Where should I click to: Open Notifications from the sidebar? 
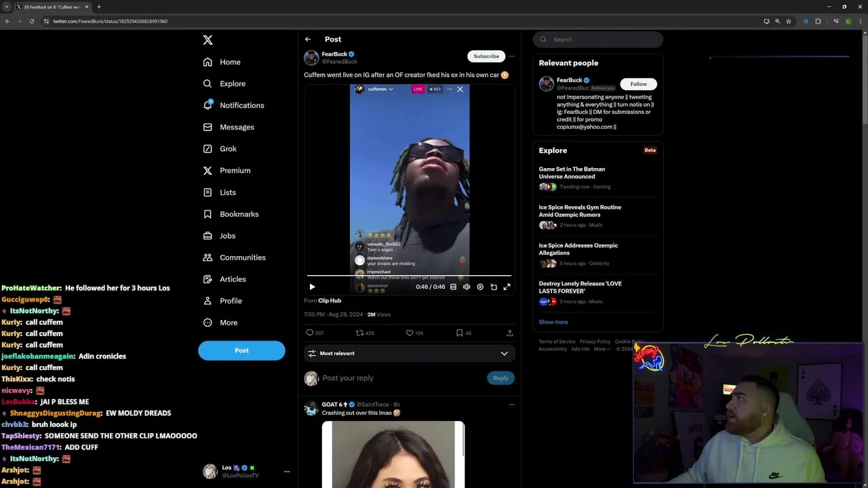(x=233, y=105)
